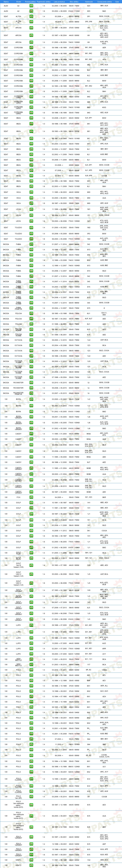The image size is (122, 868).
Task: Click engine code AFH
Action: (104, 59)
